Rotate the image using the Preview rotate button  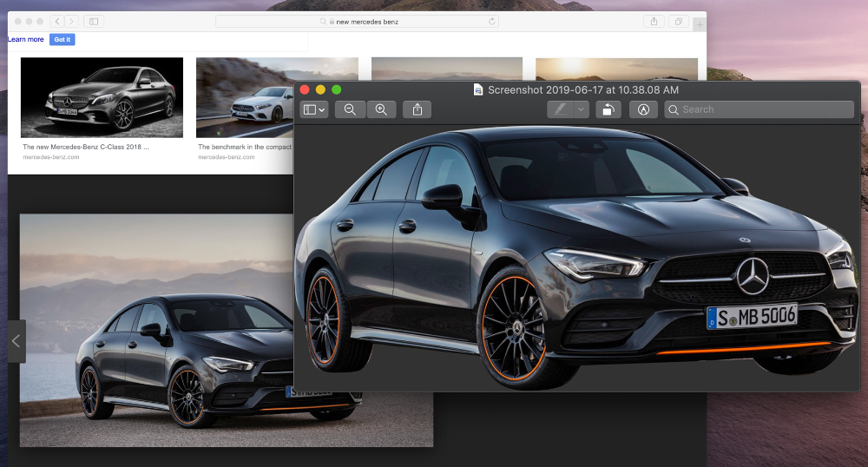609,109
